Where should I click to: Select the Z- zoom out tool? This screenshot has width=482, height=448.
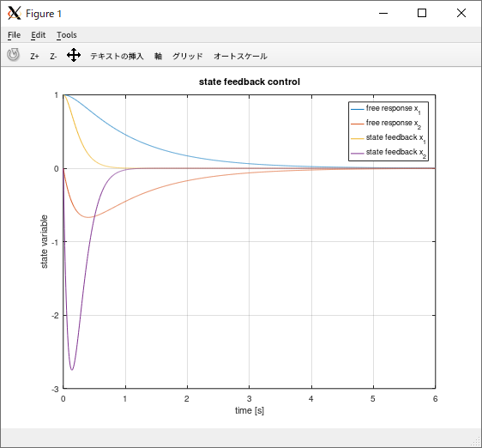pyautogui.click(x=53, y=57)
